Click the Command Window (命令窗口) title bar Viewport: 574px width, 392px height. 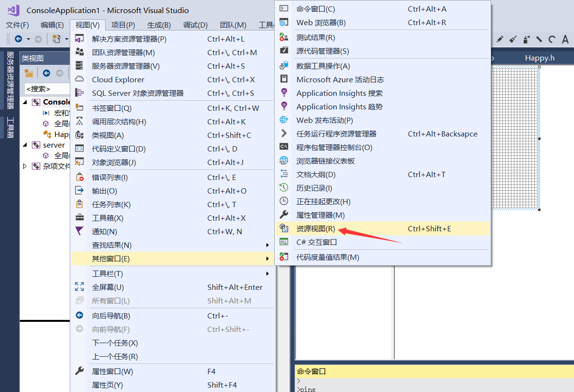pos(434,371)
